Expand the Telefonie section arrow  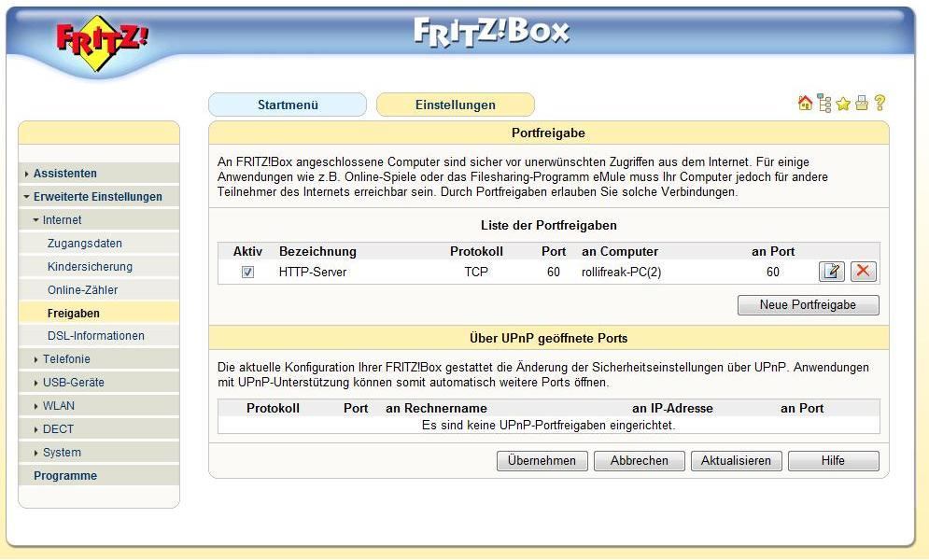click(x=36, y=359)
